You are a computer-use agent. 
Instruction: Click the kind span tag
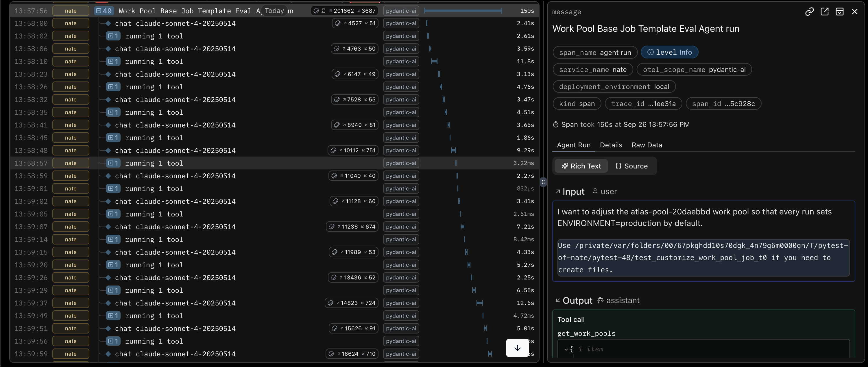coord(577,104)
